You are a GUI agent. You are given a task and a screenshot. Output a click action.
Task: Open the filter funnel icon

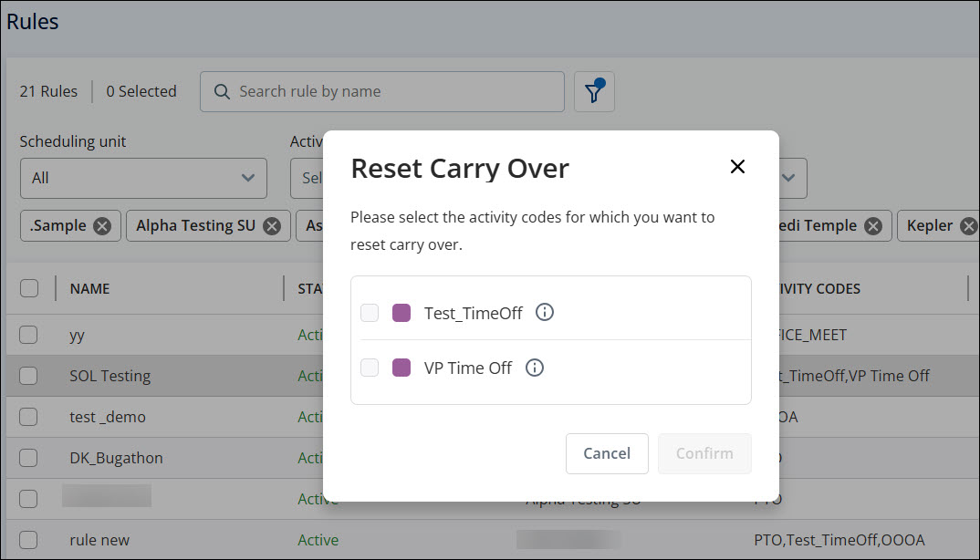[594, 91]
